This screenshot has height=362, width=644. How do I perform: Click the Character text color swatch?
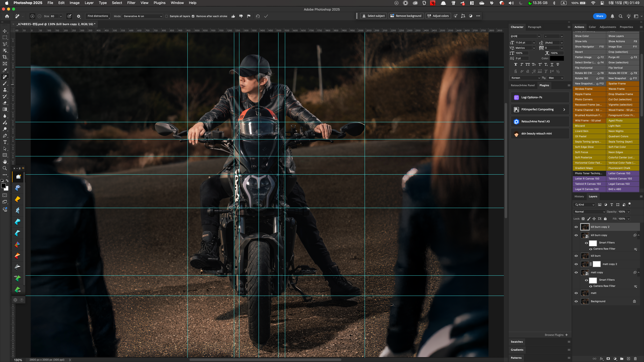tap(557, 58)
